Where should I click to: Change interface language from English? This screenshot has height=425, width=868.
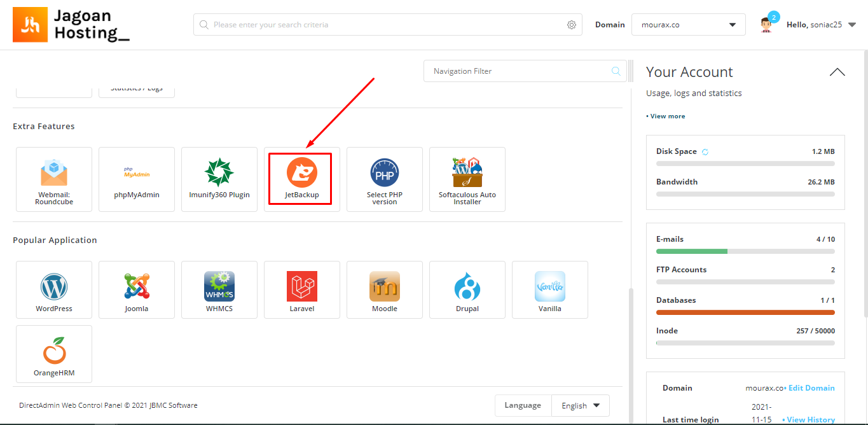coord(580,405)
